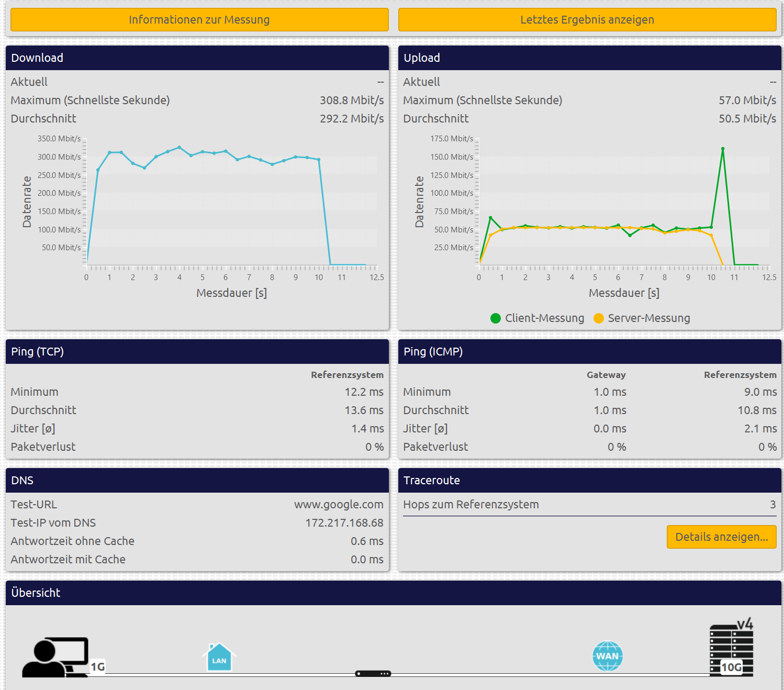Click ICMP referenzsystem jitter 2.1 ms

[760, 429]
